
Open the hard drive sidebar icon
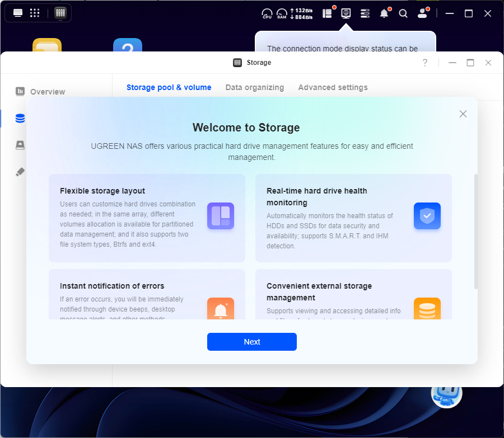(20, 145)
